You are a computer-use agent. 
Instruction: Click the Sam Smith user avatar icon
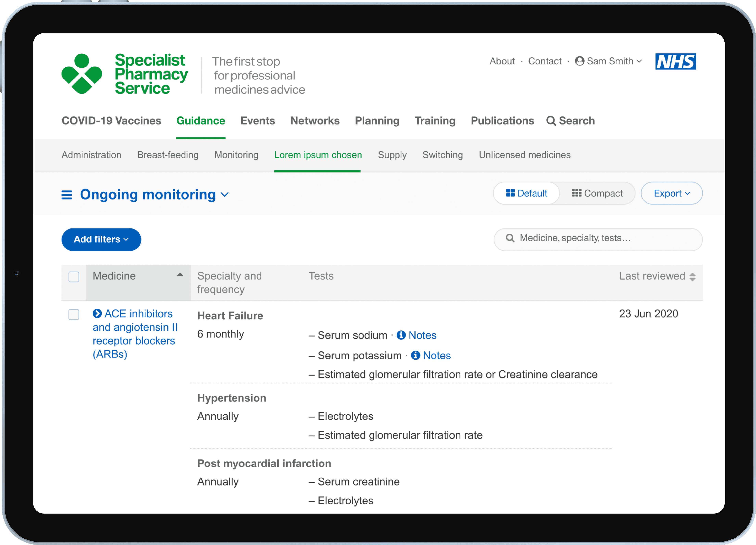pyautogui.click(x=579, y=61)
